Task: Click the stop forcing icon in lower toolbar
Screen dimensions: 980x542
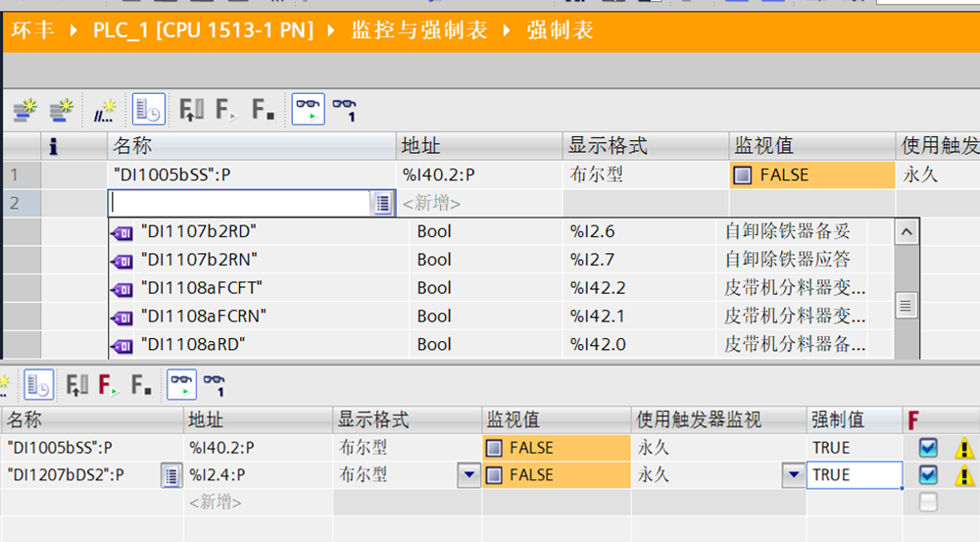Action: (140, 384)
